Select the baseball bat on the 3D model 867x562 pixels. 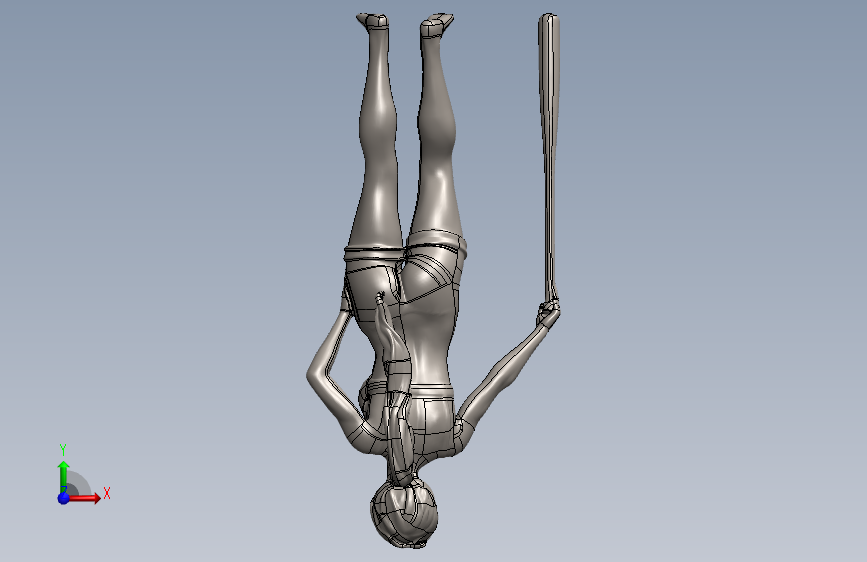[549, 158]
